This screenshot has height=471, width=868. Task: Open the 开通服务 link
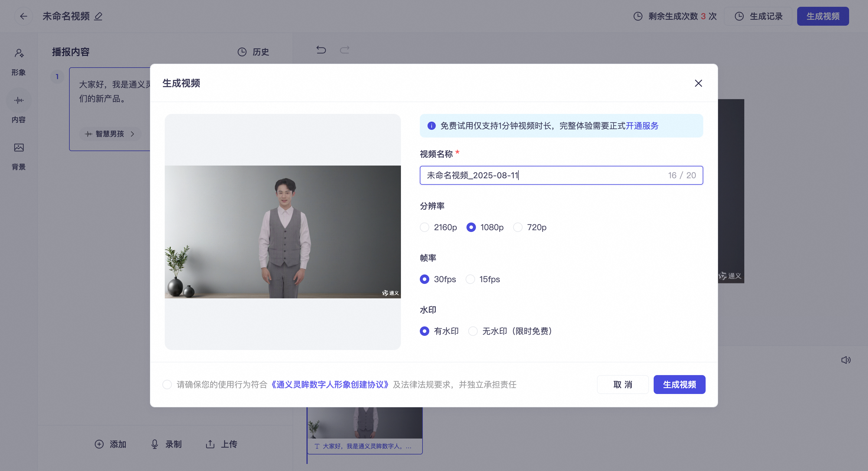pos(642,126)
